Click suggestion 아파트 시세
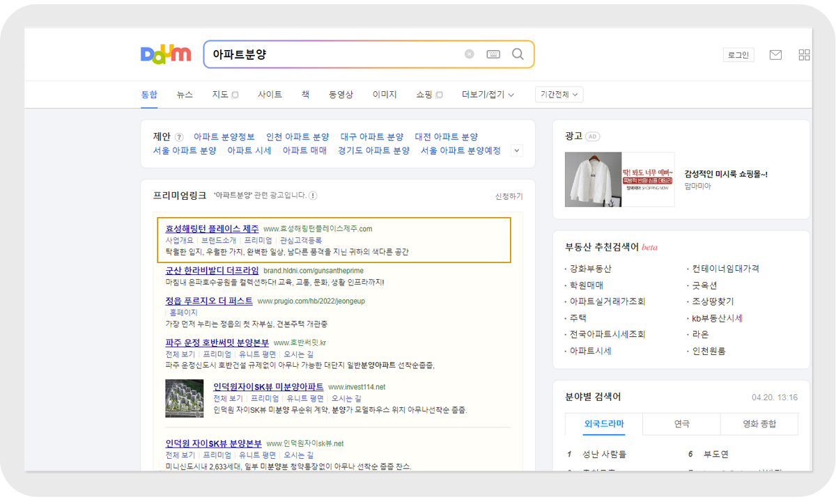 click(249, 150)
